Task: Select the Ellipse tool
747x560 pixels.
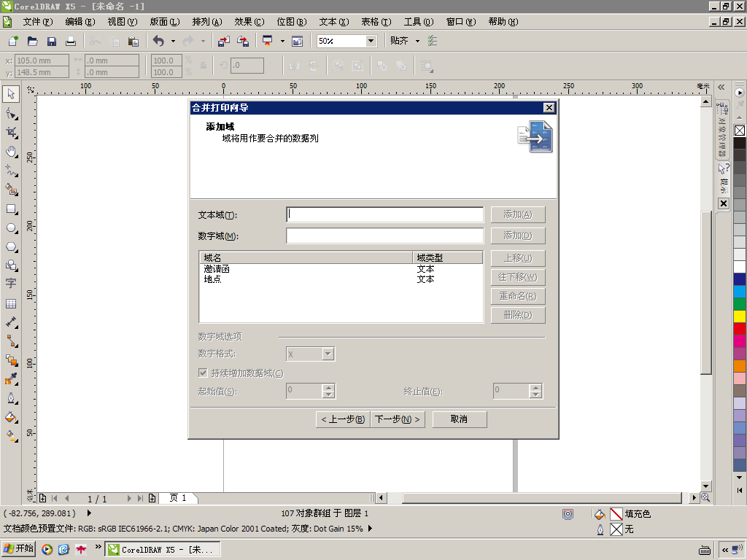Action: click(x=11, y=228)
